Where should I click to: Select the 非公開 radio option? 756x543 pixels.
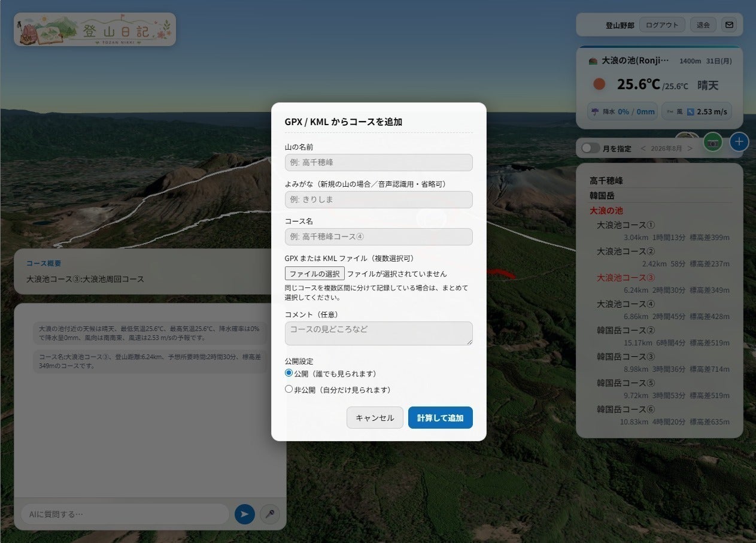[x=289, y=389]
